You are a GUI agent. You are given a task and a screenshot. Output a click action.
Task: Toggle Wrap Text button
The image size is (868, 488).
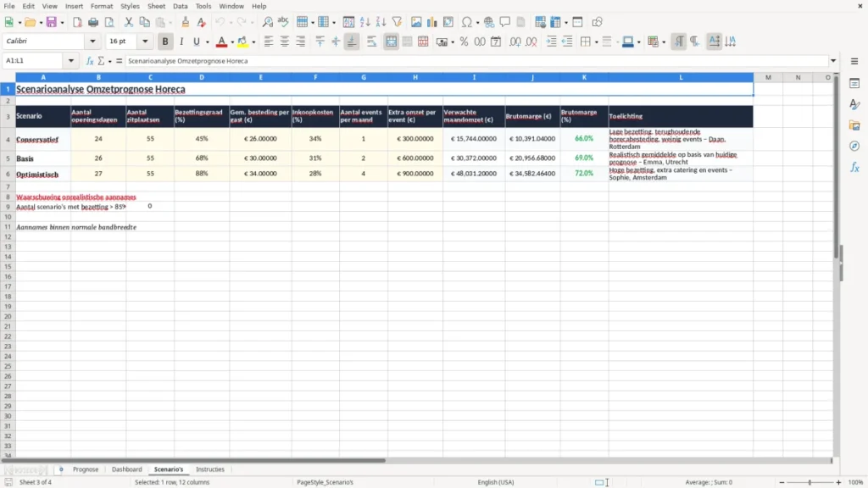coord(372,42)
